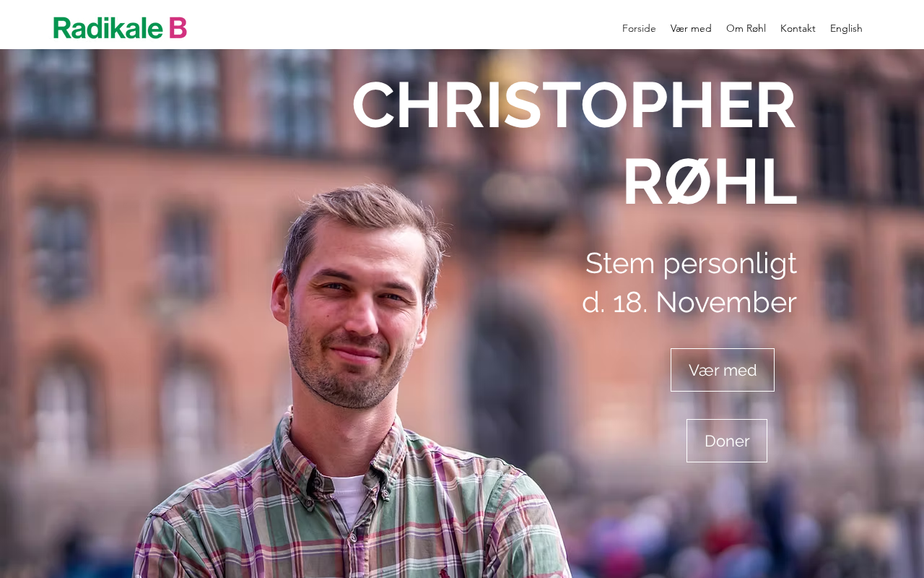Viewport: 924px width, 578px height.
Task: Go to Vær med in top navigation
Action: tap(691, 28)
